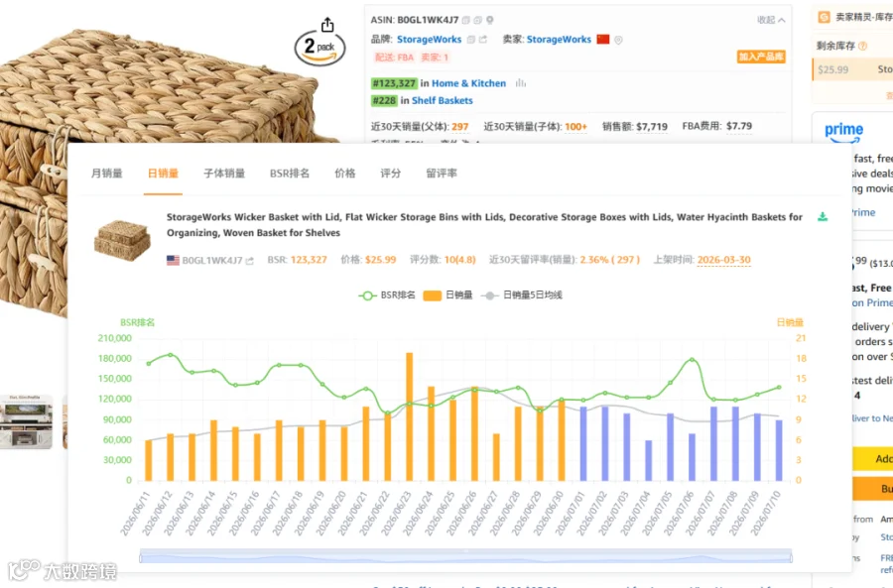The image size is (893, 588).
Task: Open the 价格 tab
Action: (x=345, y=174)
